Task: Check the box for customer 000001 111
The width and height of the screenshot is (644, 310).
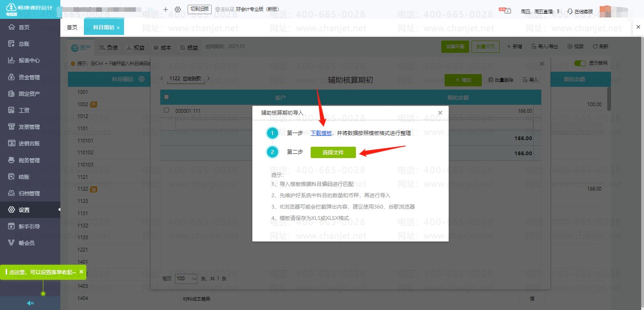Action: pyautogui.click(x=166, y=110)
